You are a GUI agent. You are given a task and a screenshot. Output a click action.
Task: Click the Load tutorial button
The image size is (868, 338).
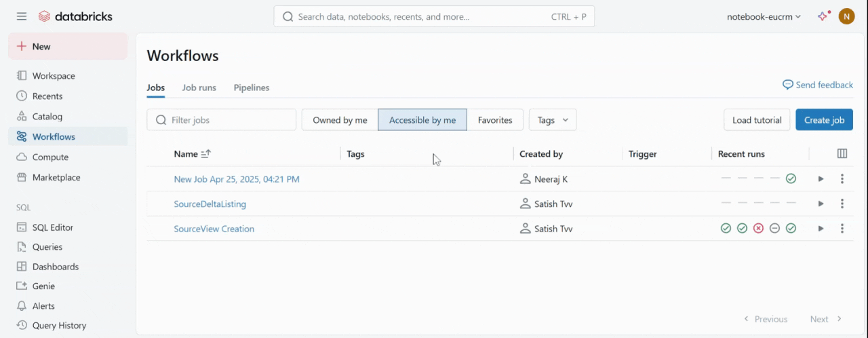tap(757, 119)
